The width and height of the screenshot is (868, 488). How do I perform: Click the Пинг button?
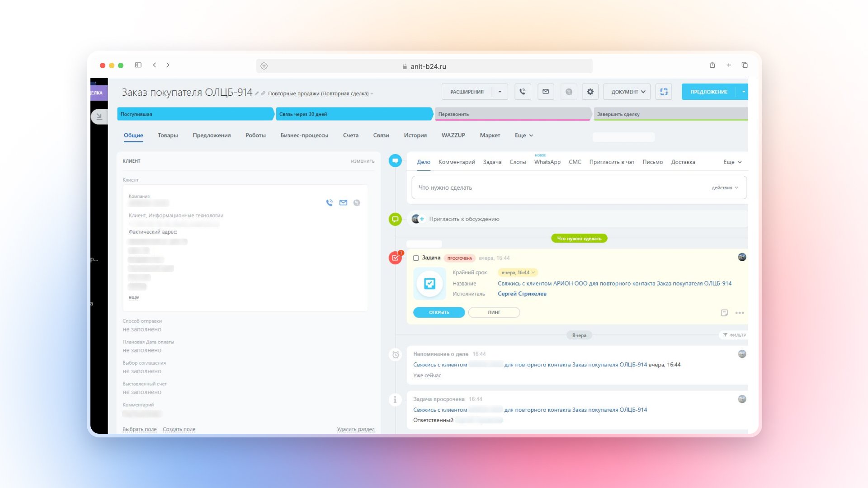[494, 312]
